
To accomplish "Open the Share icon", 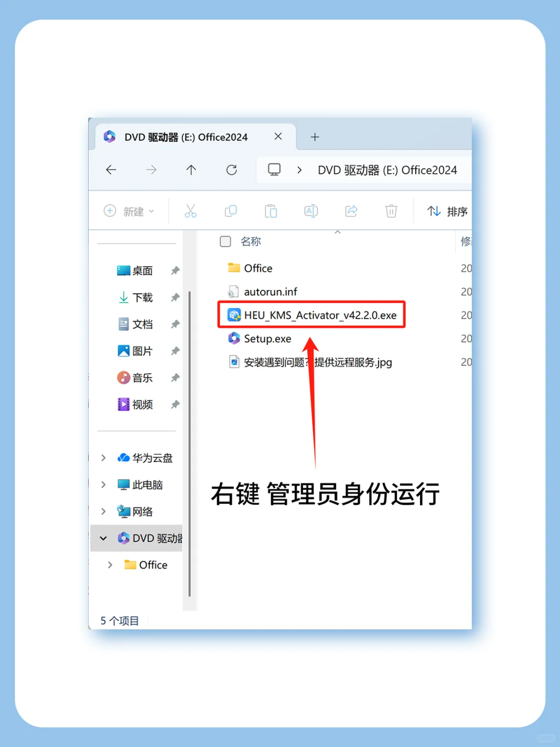I will point(351,211).
